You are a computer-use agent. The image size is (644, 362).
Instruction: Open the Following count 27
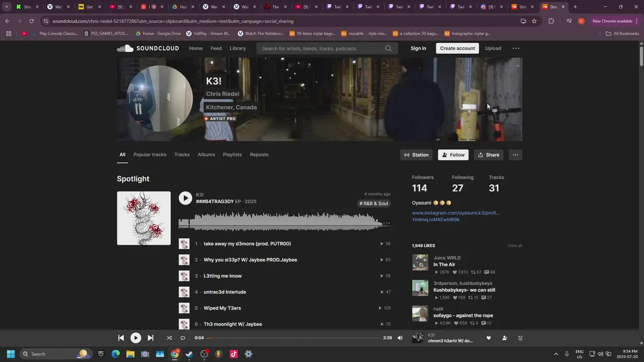point(457,188)
